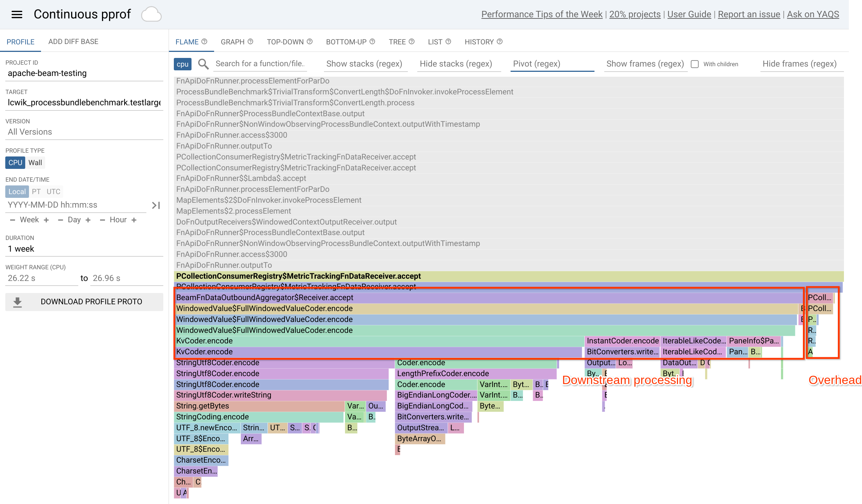862x504 pixels.
Task: Open the hamburger navigation menu
Action: click(x=17, y=14)
